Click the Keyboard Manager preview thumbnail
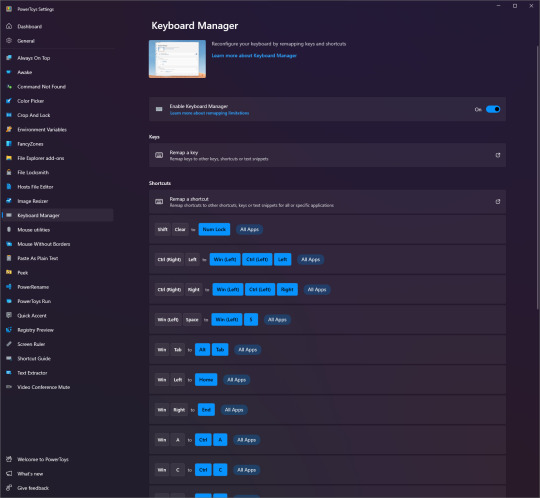This screenshot has width=540, height=498. point(177,59)
